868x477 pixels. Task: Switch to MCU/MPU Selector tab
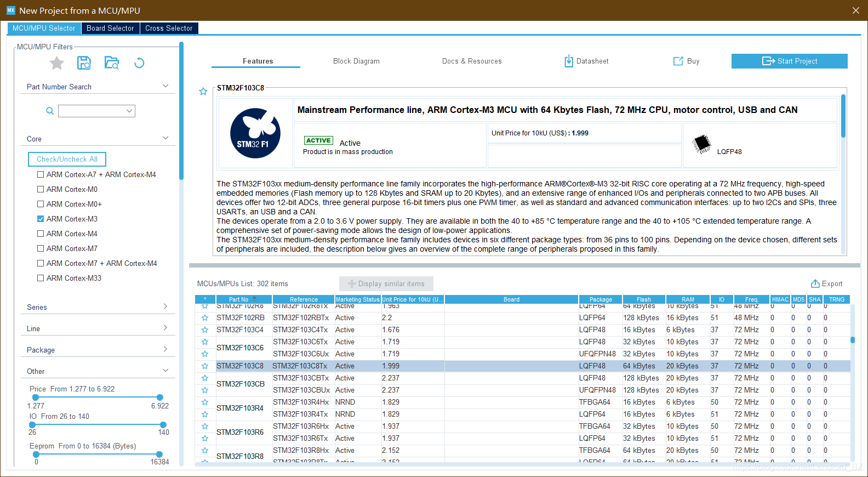44,28
